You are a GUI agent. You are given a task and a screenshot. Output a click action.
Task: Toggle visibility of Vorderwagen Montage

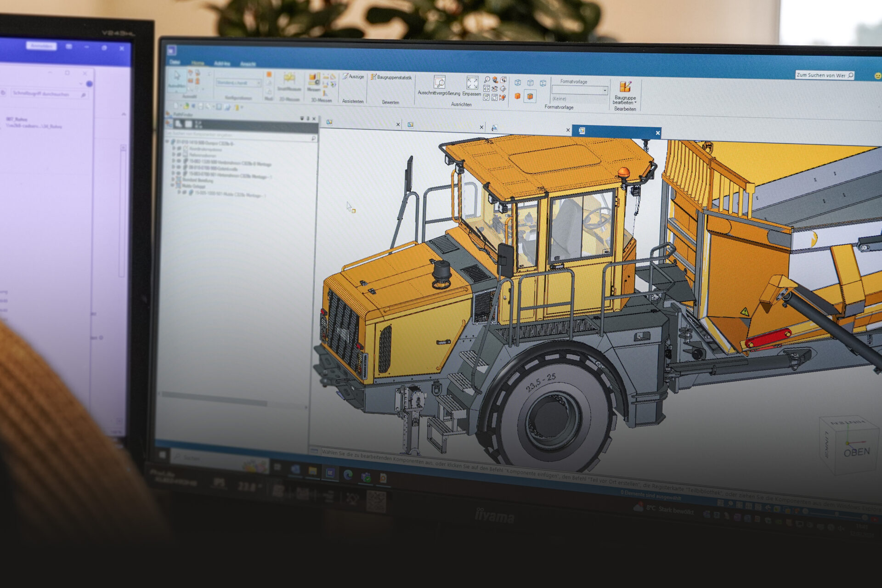pyautogui.click(x=180, y=162)
